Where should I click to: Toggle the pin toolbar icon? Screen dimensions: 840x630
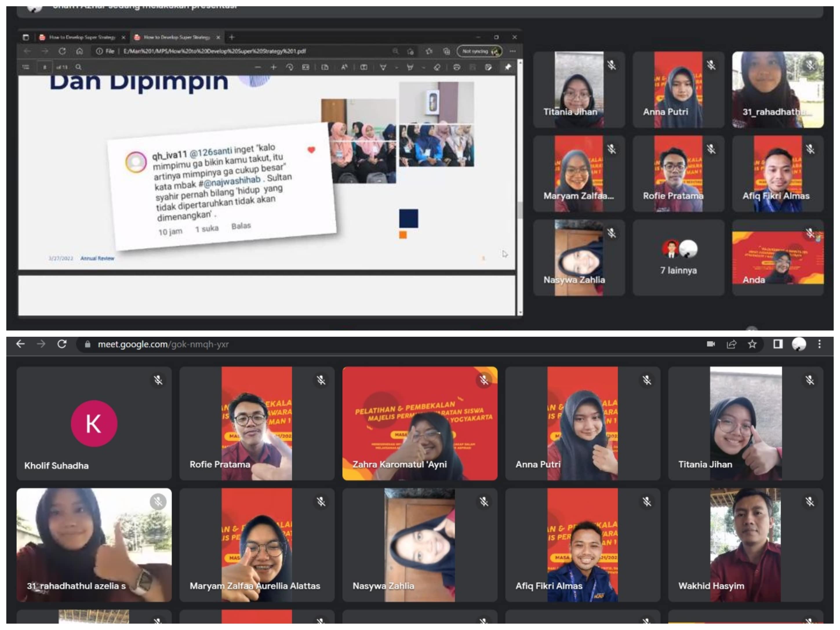coord(508,67)
